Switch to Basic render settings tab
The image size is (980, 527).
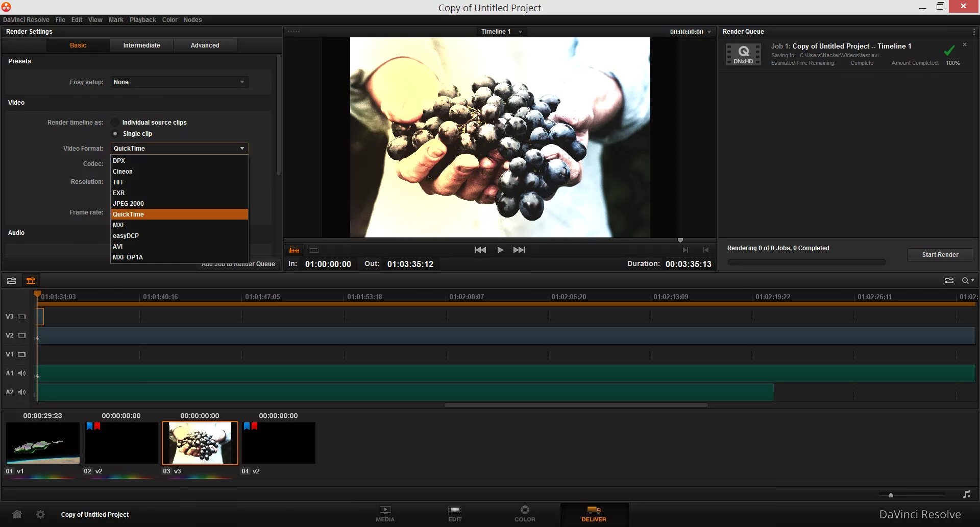click(78, 45)
